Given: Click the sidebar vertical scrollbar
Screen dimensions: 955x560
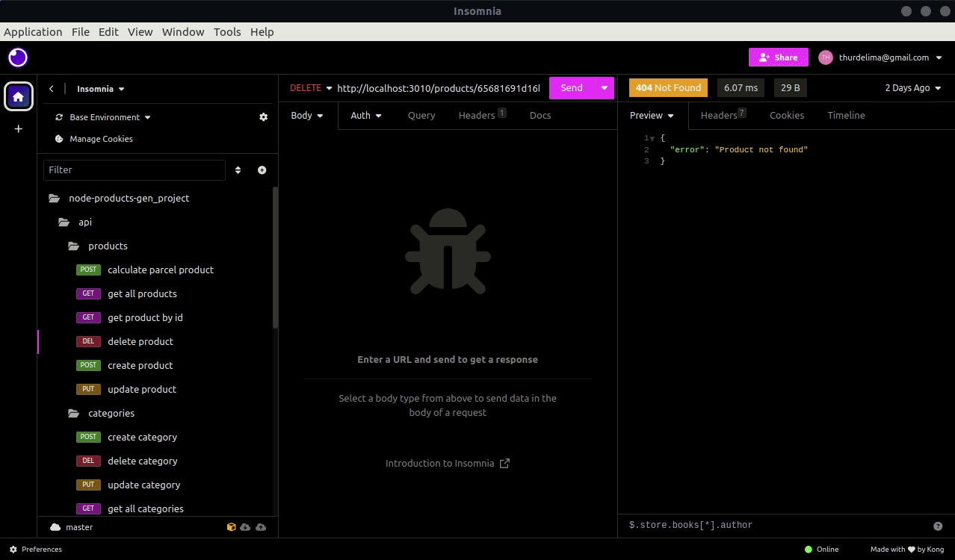Looking at the screenshot, I should tap(275, 258).
